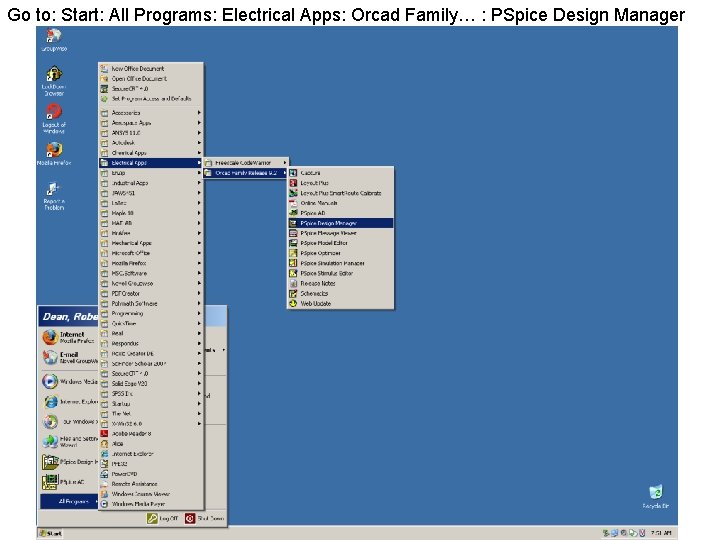Image resolution: width=720 pixels, height=540 pixels.
Task: Click the All Programs button
Action: pyautogui.click(x=69, y=501)
